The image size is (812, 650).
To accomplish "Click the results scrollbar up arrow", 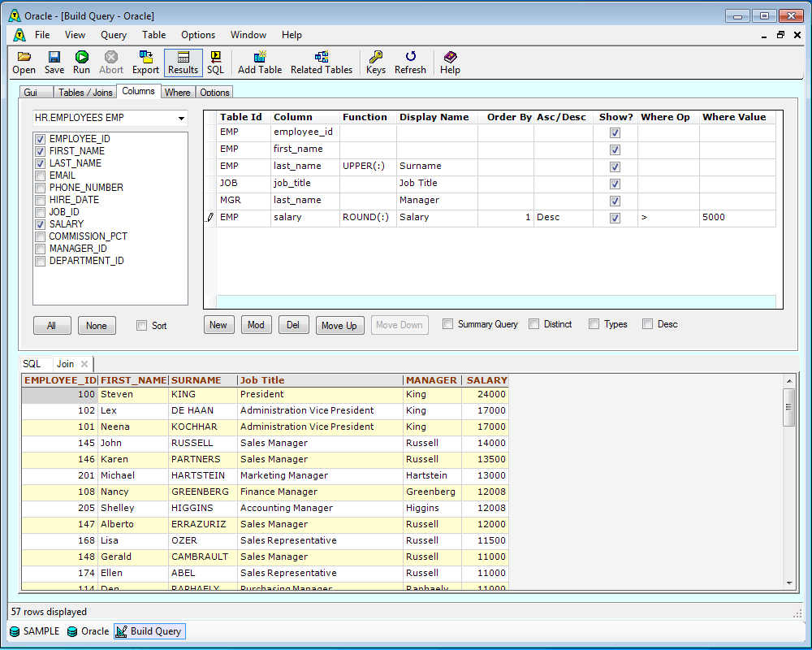I will tap(788, 381).
